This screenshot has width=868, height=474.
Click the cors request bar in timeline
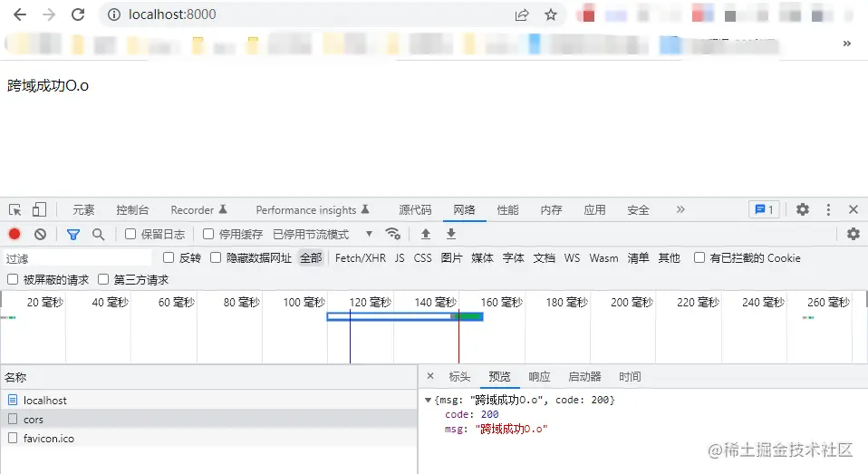pos(405,316)
